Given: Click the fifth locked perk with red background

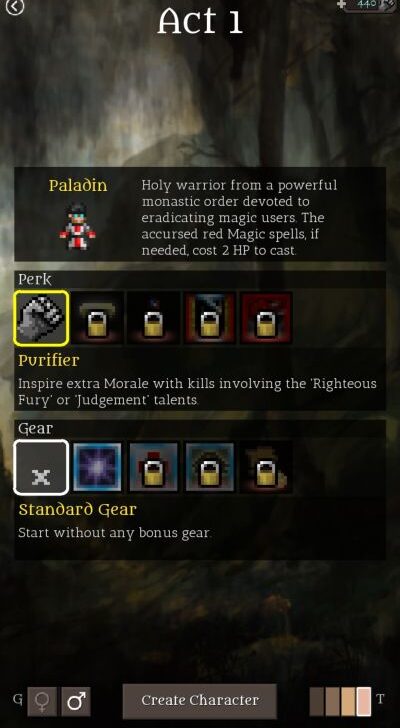Looking at the screenshot, I should (266, 318).
